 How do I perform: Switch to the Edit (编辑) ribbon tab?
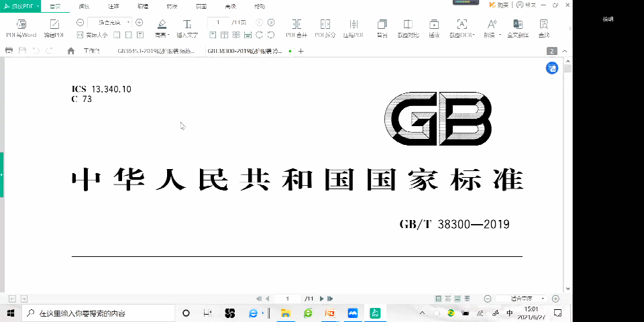pos(143,6)
